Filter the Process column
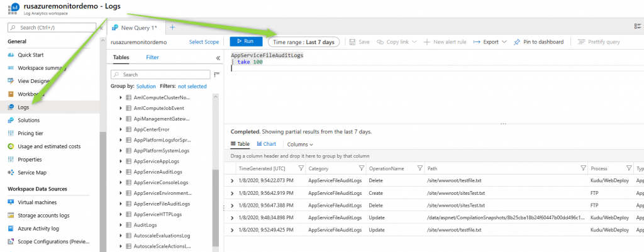The width and height of the screenshot is (644, 252). click(x=629, y=168)
